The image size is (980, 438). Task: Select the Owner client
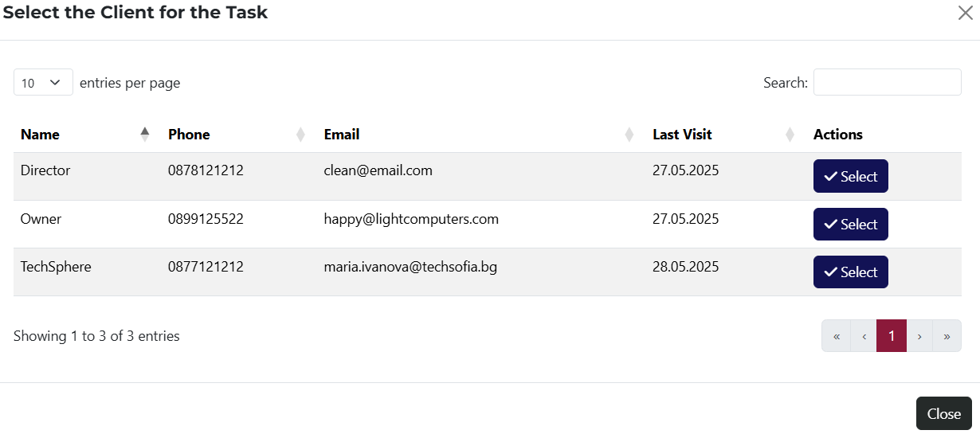pos(850,225)
